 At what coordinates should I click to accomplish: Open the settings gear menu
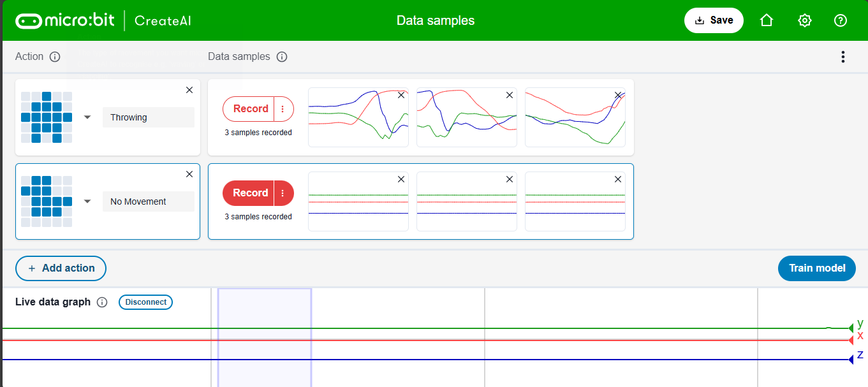[804, 20]
